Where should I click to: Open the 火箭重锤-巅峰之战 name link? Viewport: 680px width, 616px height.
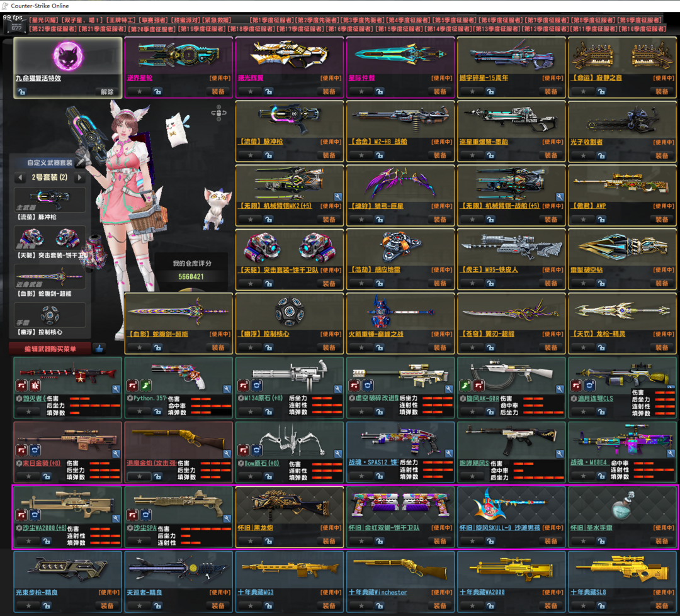pyautogui.click(x=376, y=333)
